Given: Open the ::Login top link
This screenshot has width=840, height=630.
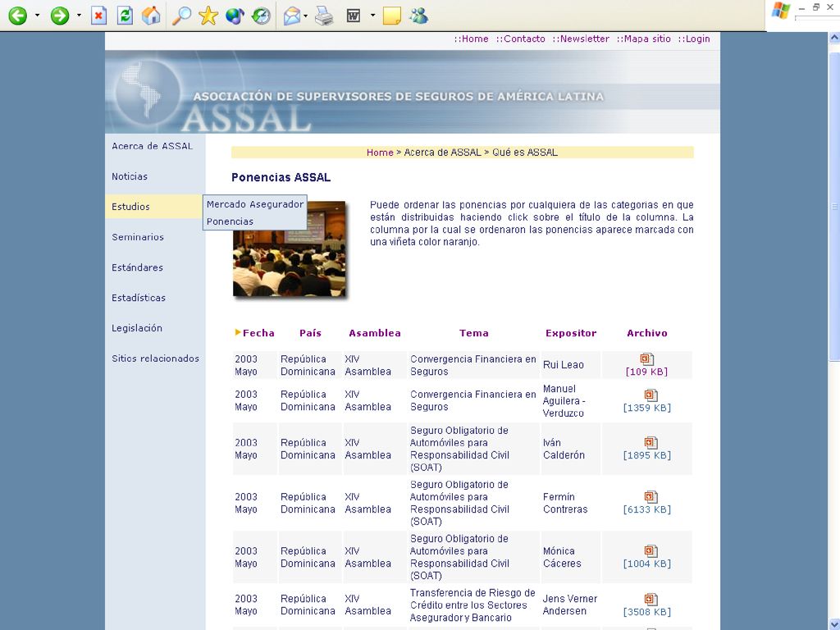Looking at the screenshot, I should 694,39.
